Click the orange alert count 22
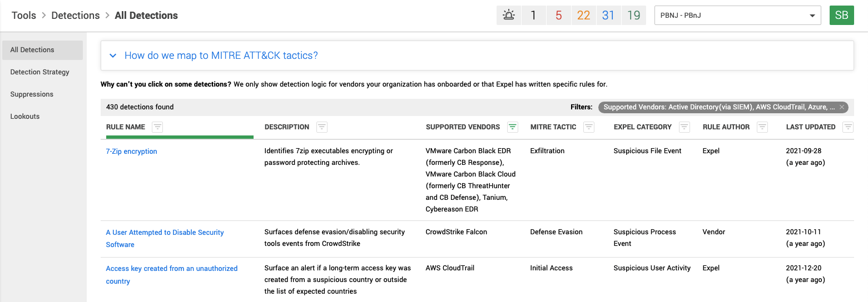This screenshot has height=302, width=868. [x=583, y=15]
